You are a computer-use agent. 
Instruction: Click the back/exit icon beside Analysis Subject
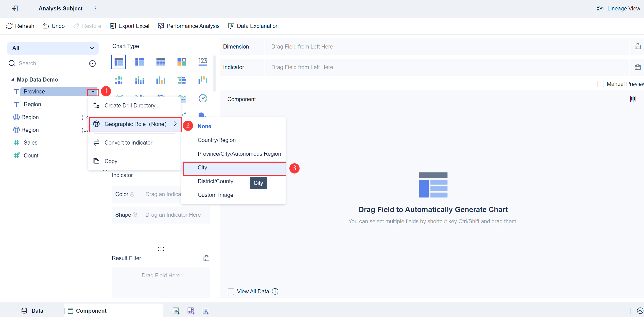pos(15,8)
